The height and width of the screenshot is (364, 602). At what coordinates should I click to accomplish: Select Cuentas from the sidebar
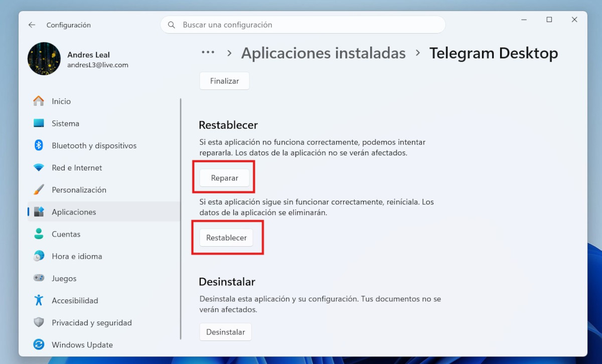(66, 234)
